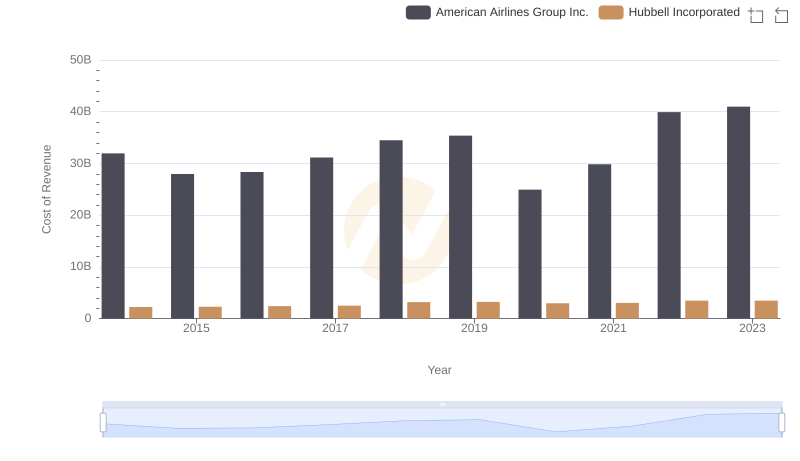Select the 2021 Hubbell Incorporated bar
This screenshot has width=800, height=461.
[x=627, y=311]
